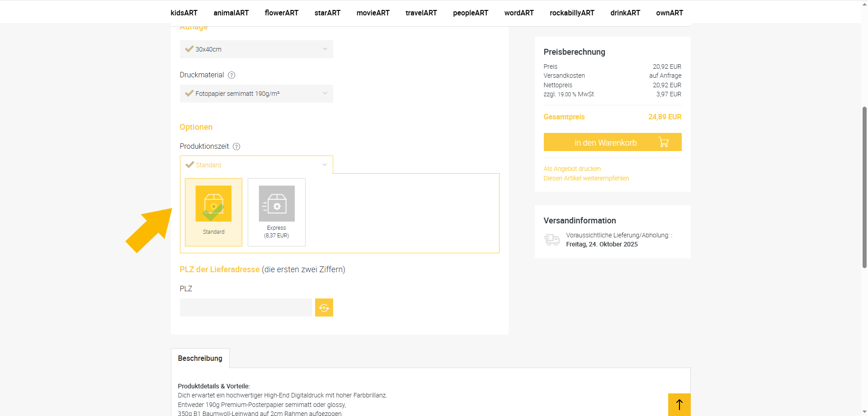Click the delivery truck icon

coord(552,240)
